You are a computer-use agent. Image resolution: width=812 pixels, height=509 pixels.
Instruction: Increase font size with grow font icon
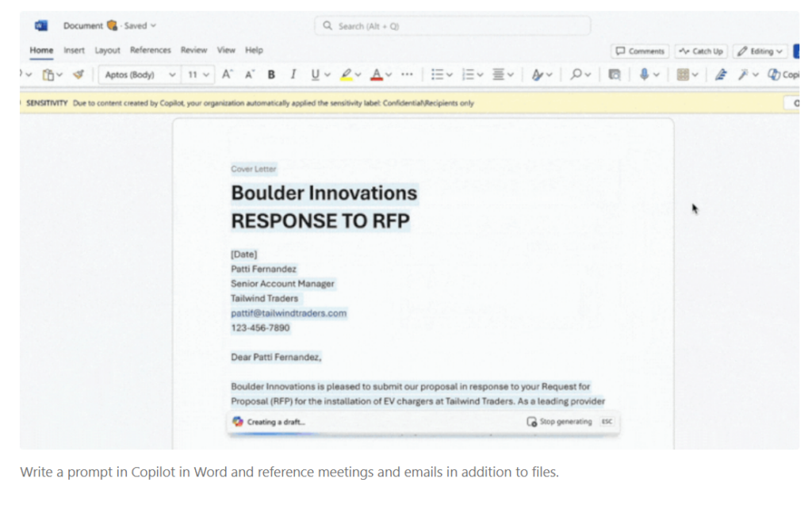click(x=228, y=75)
